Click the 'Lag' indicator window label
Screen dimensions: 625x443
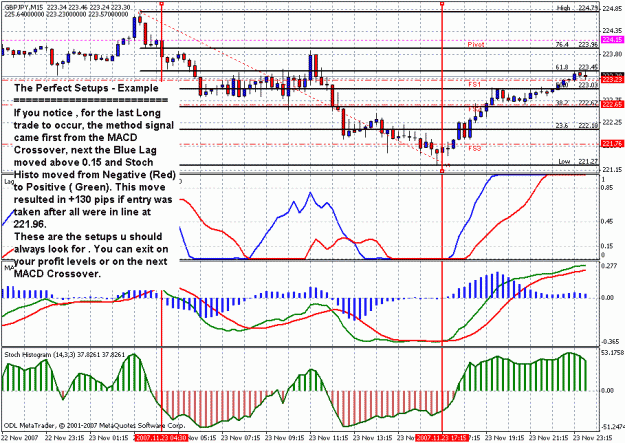9,181
